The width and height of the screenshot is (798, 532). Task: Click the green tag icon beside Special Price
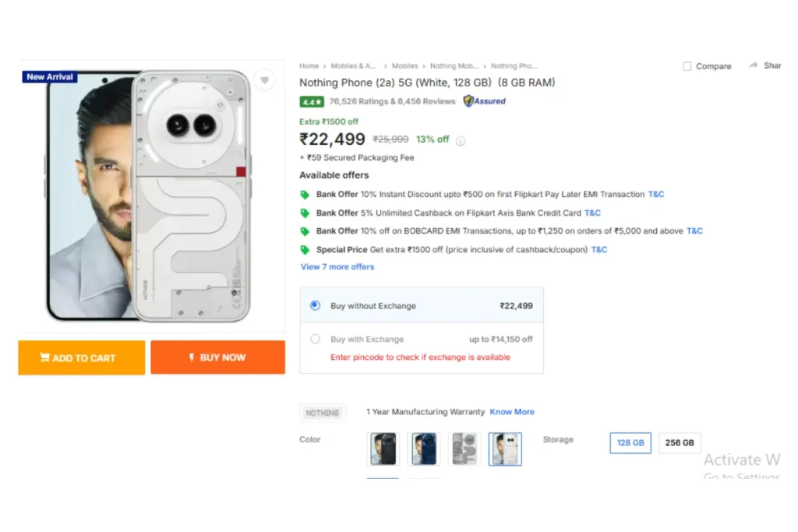(305, 250)
